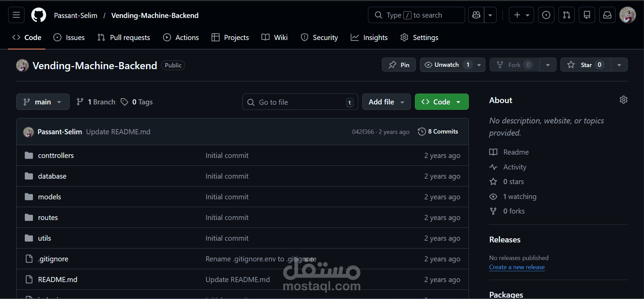Focus the Type / to search box
Screen dimensions: 644x299
[x=417, y=15]
